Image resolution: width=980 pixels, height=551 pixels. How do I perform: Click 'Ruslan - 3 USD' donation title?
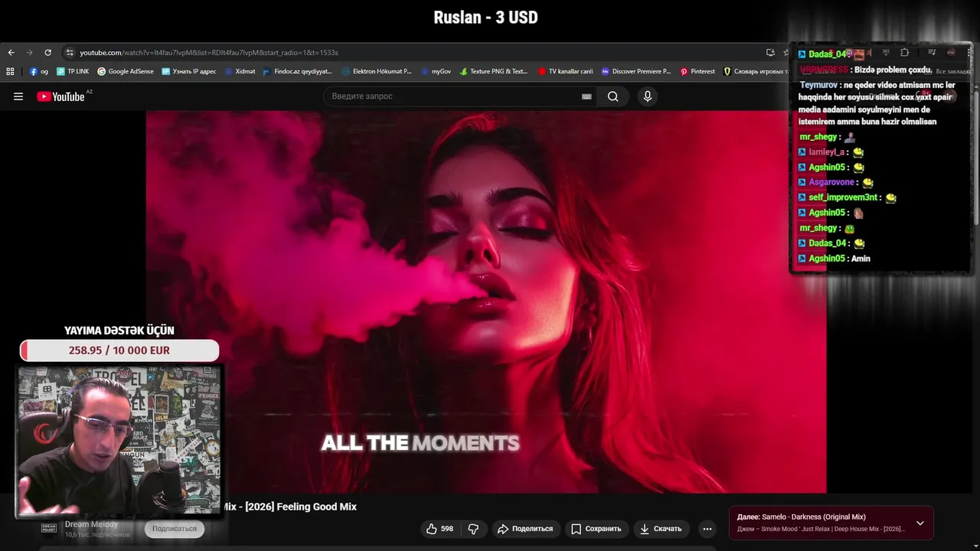486,18
